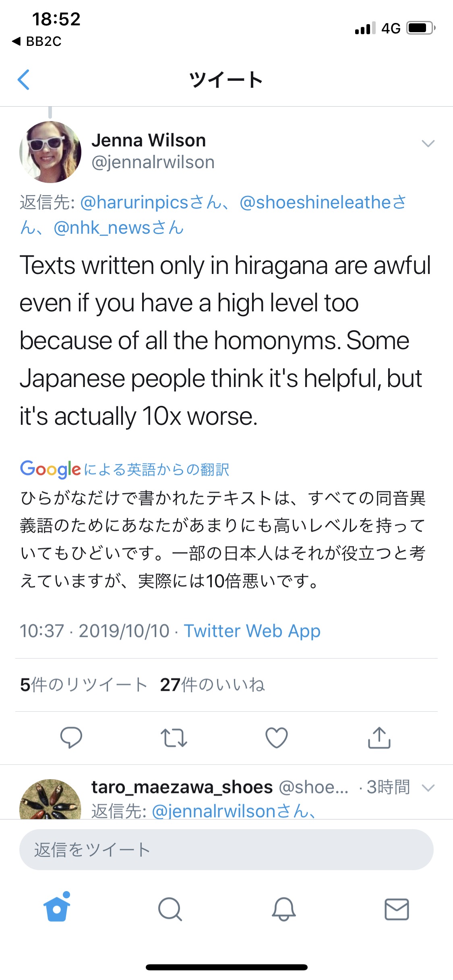453x980 pixels.
Task: Go to Home tab house icon
Action: (57, 909)
